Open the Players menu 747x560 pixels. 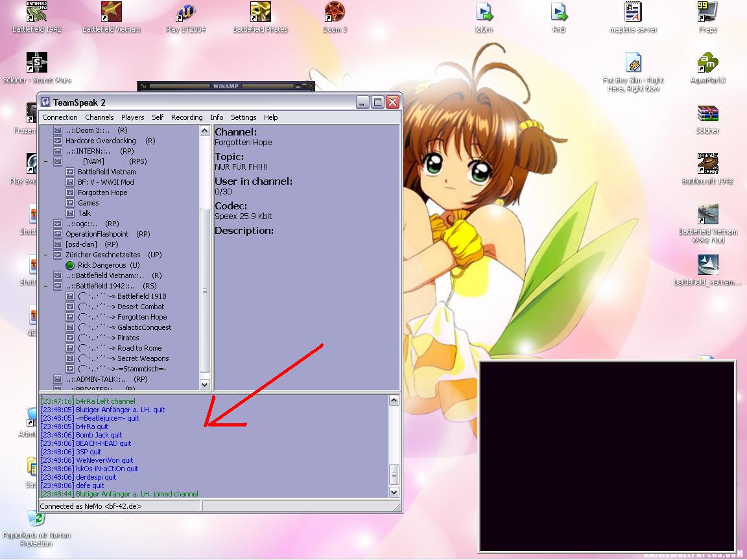[132, 117]
